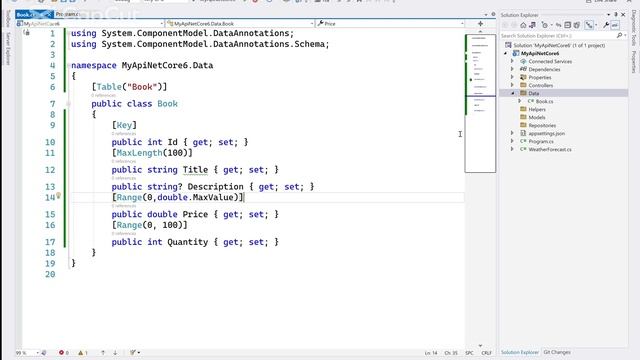This screenshot has width=640, height=360.
Task: Click editor tab overflow dropdown arrow
Action: tap(486, 15)
